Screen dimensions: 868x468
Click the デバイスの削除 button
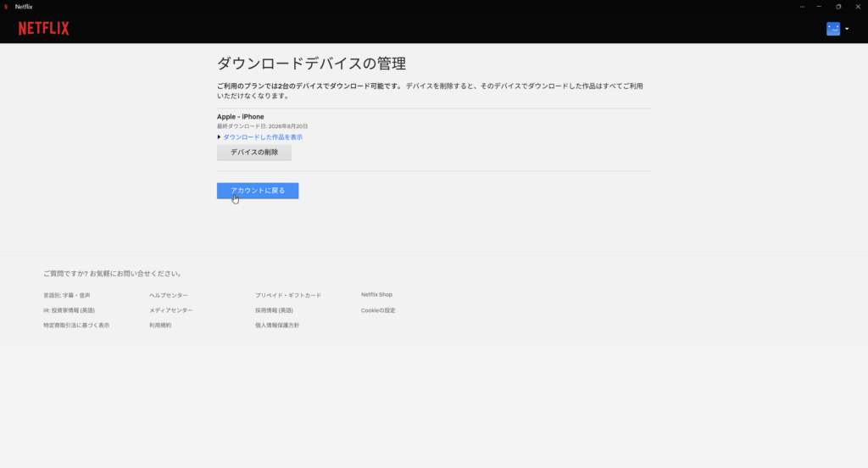click(x=254, y=153)
